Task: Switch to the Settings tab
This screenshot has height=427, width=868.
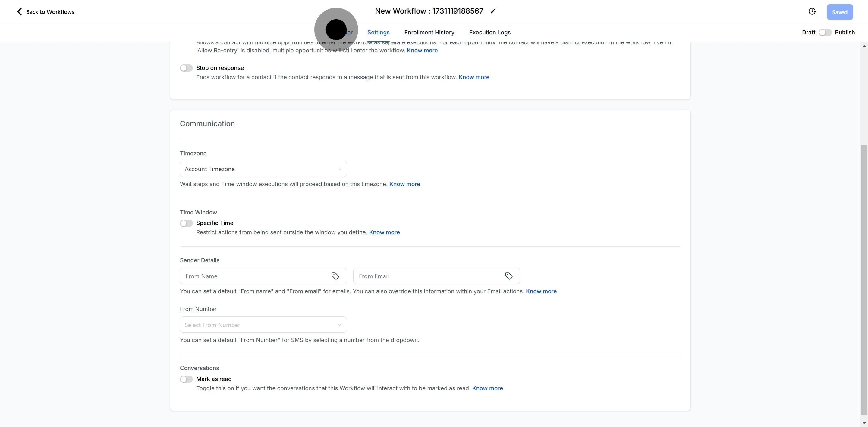Action: pos(378,32)
